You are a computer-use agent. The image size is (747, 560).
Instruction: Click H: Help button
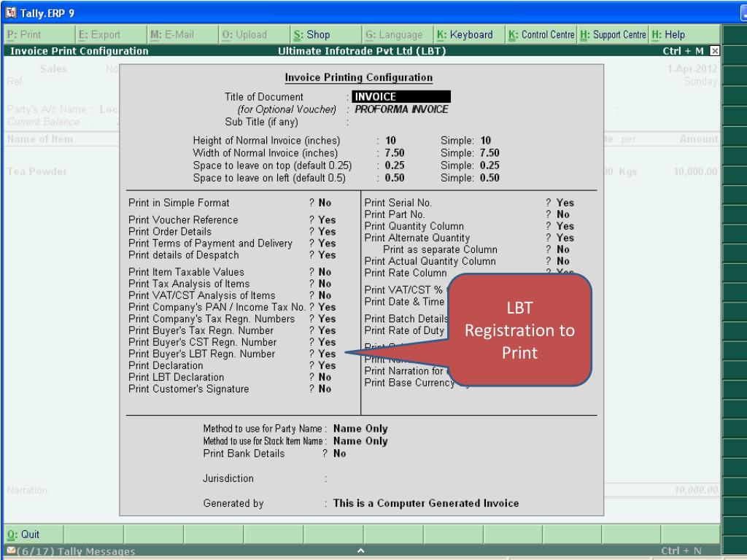[684, 35]
